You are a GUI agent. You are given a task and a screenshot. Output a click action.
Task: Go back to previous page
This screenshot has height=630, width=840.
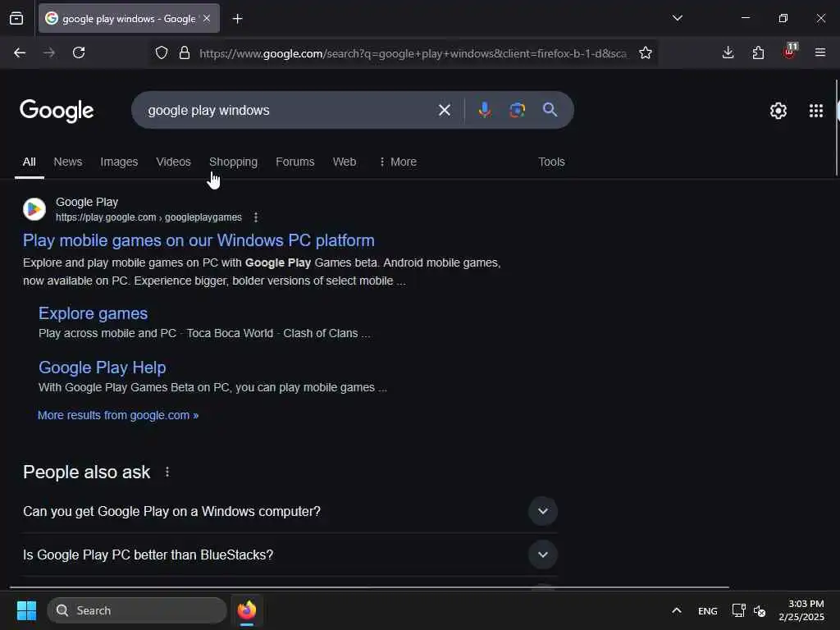(20, 52)
